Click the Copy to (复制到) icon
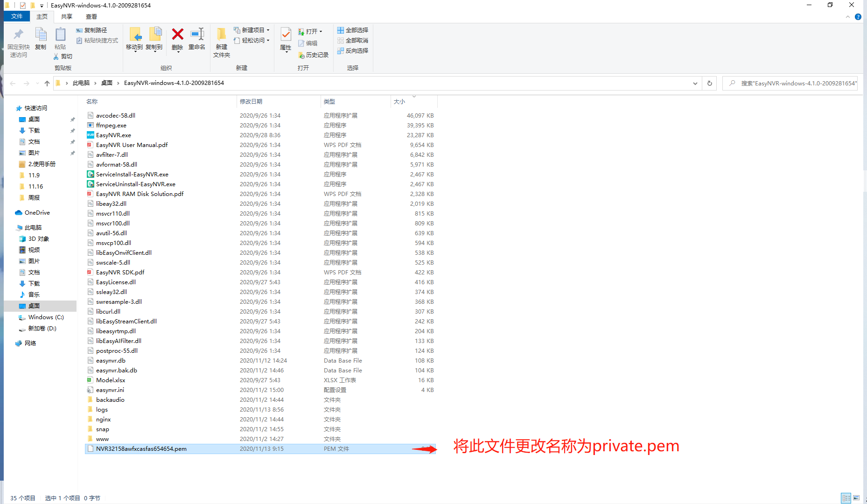 click(x=155, y=35)
